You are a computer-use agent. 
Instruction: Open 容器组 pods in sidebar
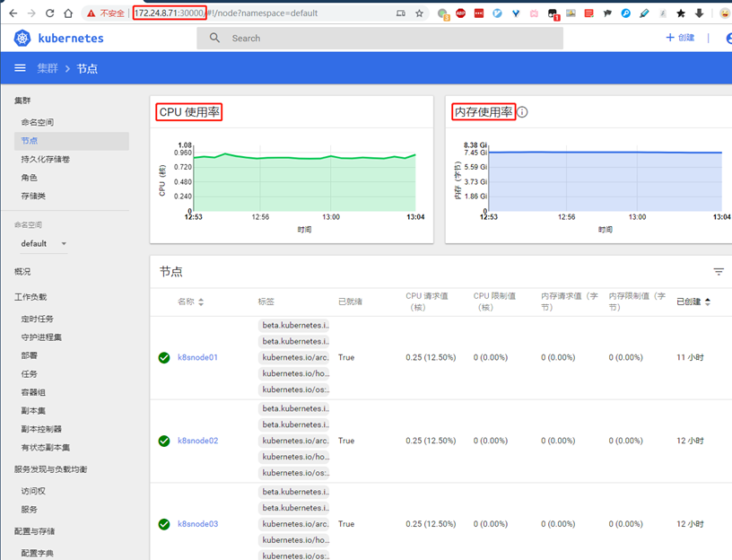tap(33, 392)
